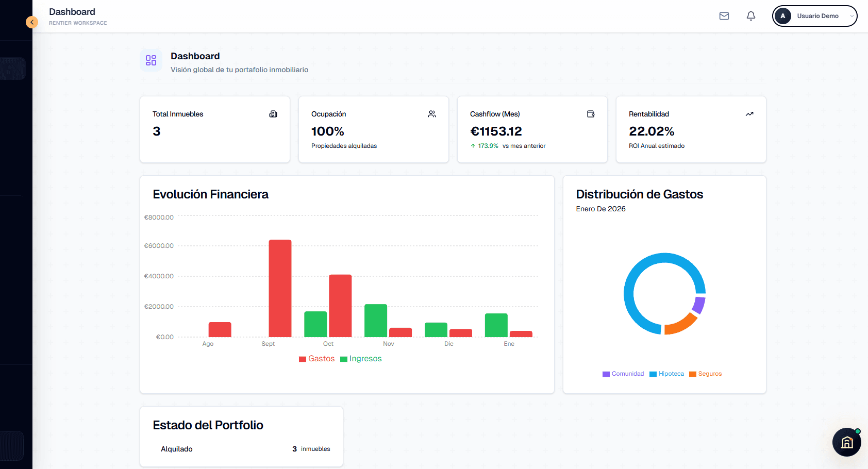Image resolution: width=868 pixels, height=469 pixels.
Task: Click the Dashboard grid icon
Action: coord(151,60)
